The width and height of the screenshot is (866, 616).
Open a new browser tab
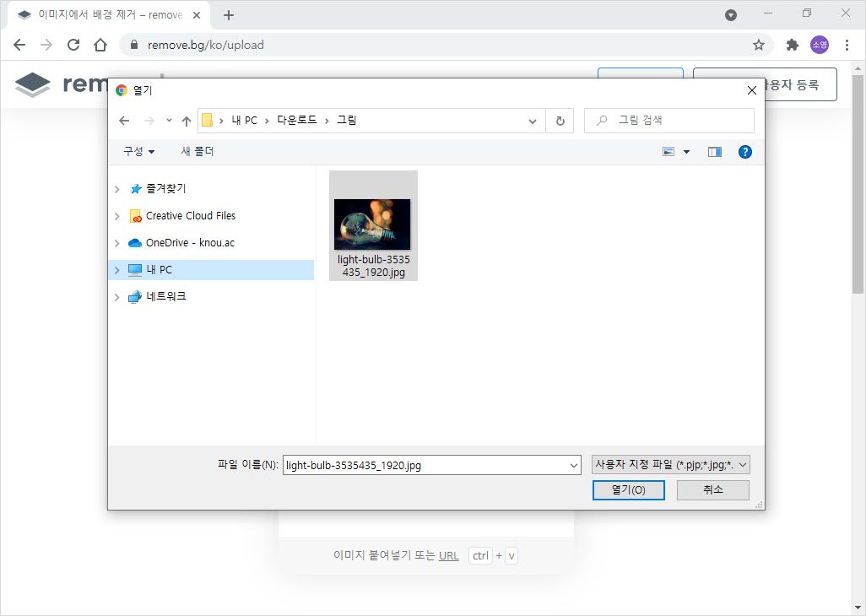click(x=229, y=15)
